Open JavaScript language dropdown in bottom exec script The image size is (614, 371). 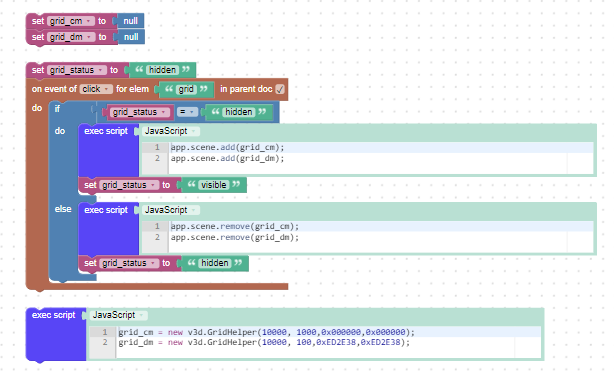118,315
